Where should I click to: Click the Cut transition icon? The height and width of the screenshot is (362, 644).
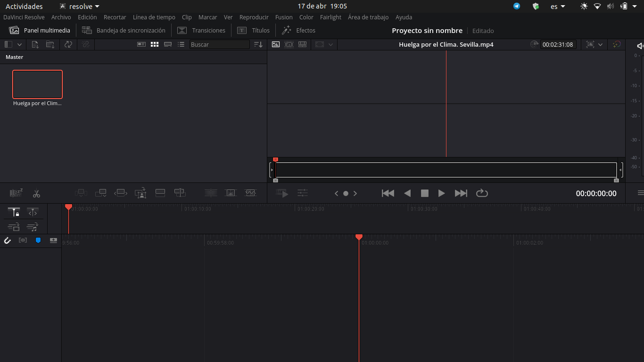click(211, 193)
